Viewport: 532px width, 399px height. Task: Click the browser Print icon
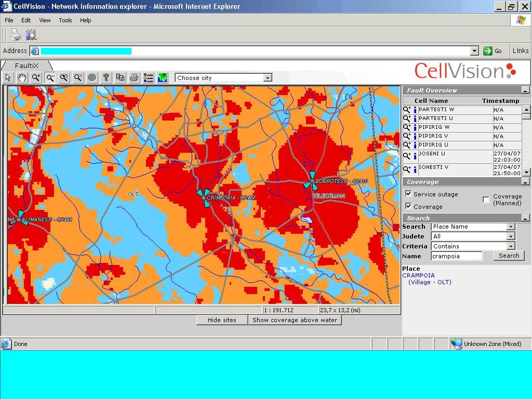[x=15, y=35]
